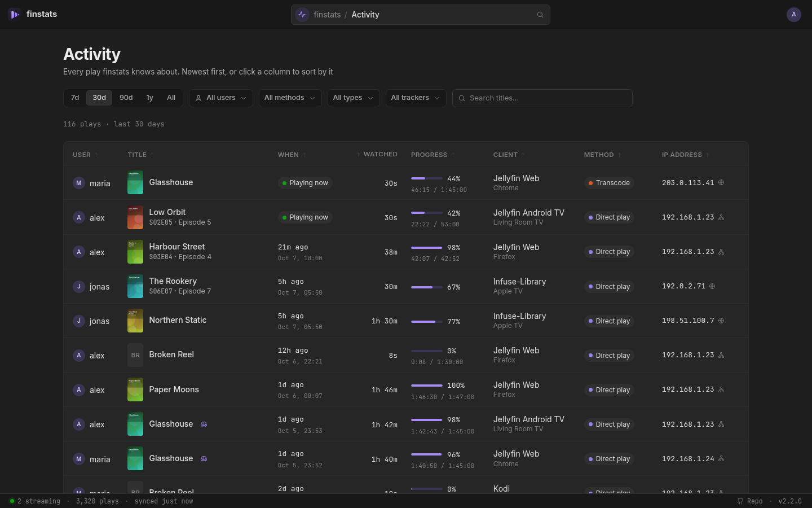Screen dimensions: 812x508
Task: Click the network icon in the Paper Moons row
Action: [x=721, y=389]
